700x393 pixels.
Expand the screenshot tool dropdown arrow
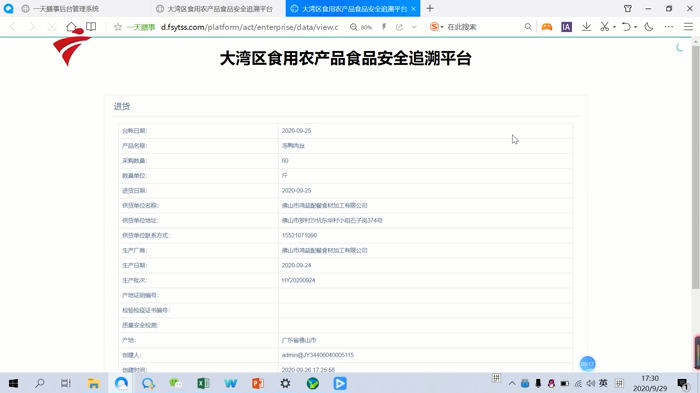(615, 27)
